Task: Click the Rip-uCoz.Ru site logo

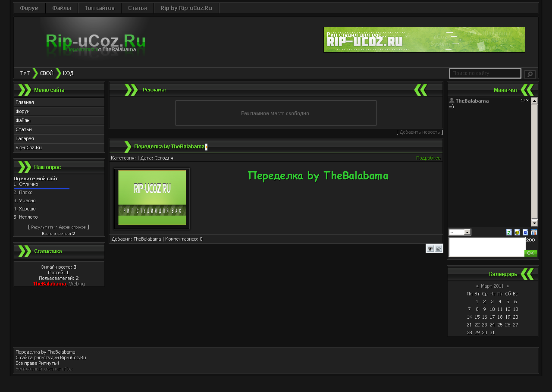Action: [95, 42]
